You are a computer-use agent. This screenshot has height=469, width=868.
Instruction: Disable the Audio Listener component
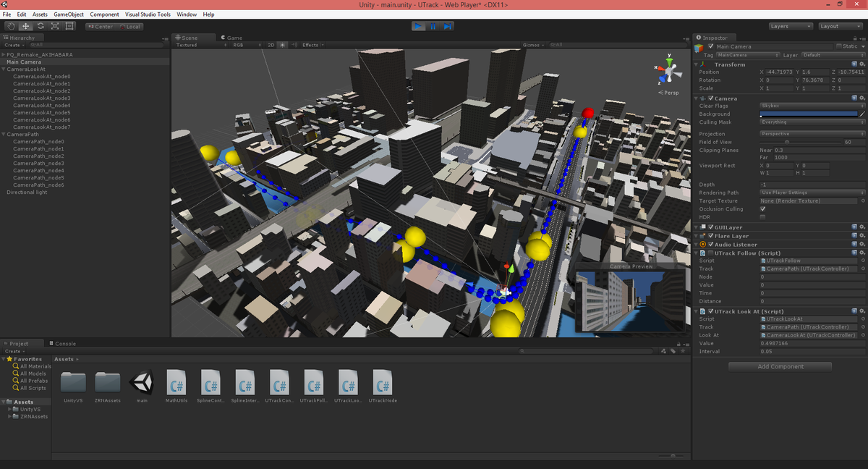point(711,245)
